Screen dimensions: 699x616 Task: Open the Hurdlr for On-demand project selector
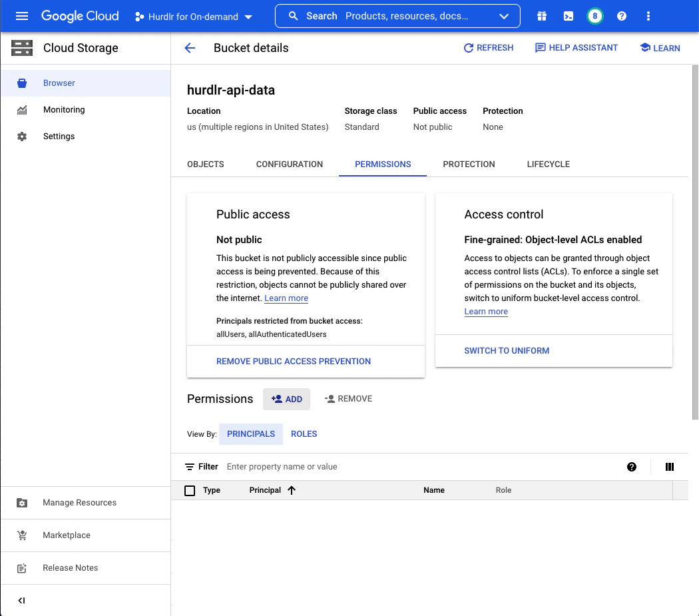[x=194, y=17]
